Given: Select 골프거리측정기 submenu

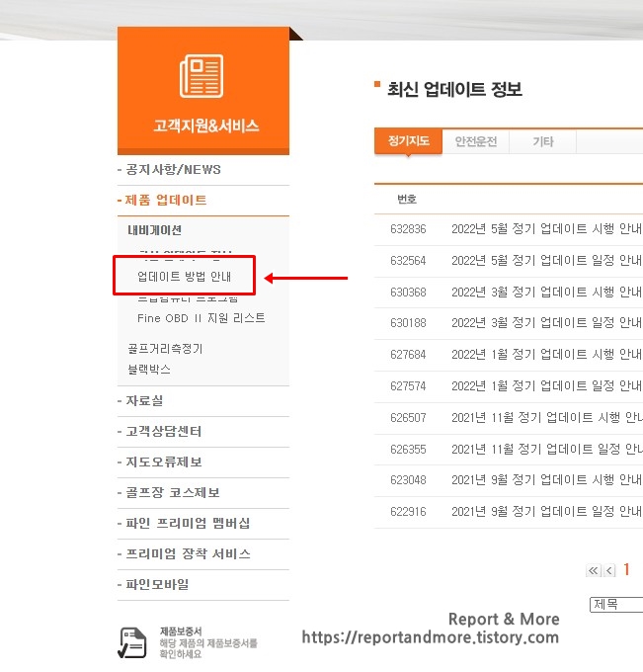Looking at the screenshot, I should (x=165, y=349).
